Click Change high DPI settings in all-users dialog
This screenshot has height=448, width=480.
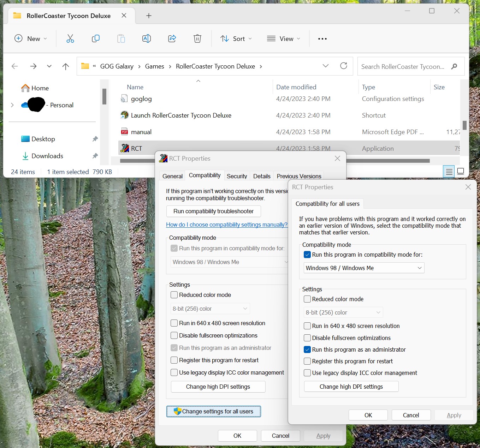coord(351,387)
